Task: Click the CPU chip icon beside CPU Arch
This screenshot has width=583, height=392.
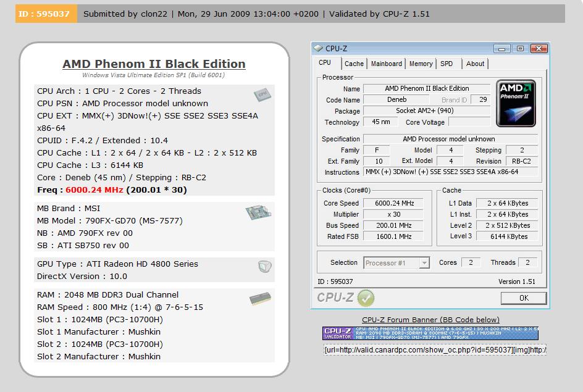Action: click(x=262, y=94)
